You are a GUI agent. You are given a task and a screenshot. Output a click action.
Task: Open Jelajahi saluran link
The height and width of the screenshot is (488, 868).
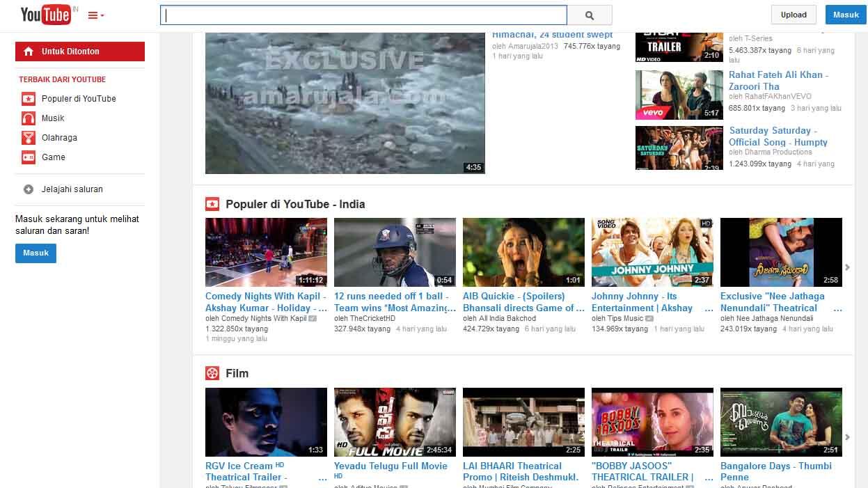(72, 189)
